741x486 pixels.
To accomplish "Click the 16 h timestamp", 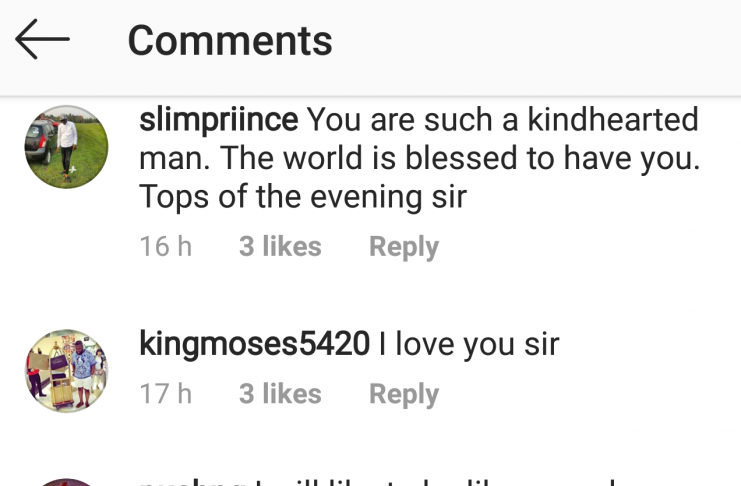I will pyautogui.click(x=165, y=247).
